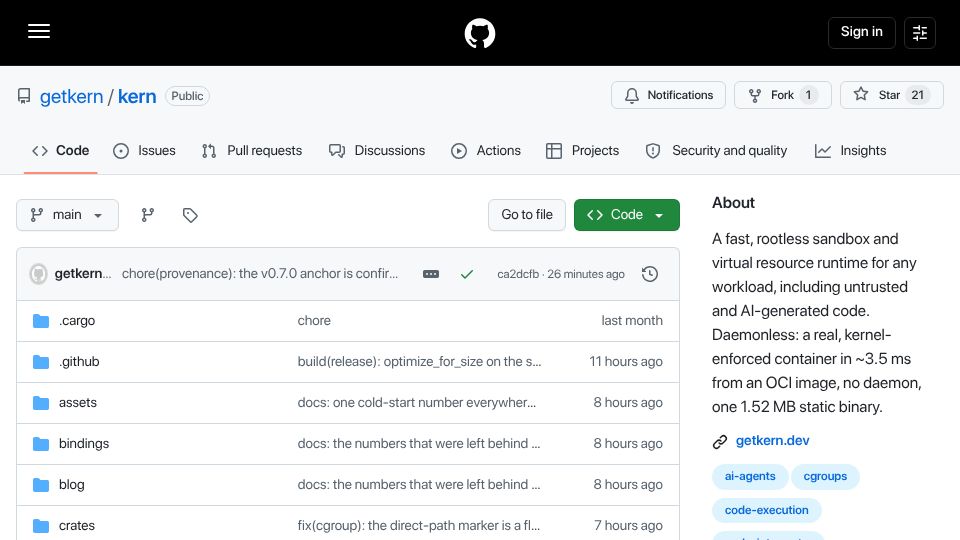The height and width of the screenshot is (540, 960).
Task: Click the folder icon beside crates
Action: pyautogui.click(x=41, y=526)
